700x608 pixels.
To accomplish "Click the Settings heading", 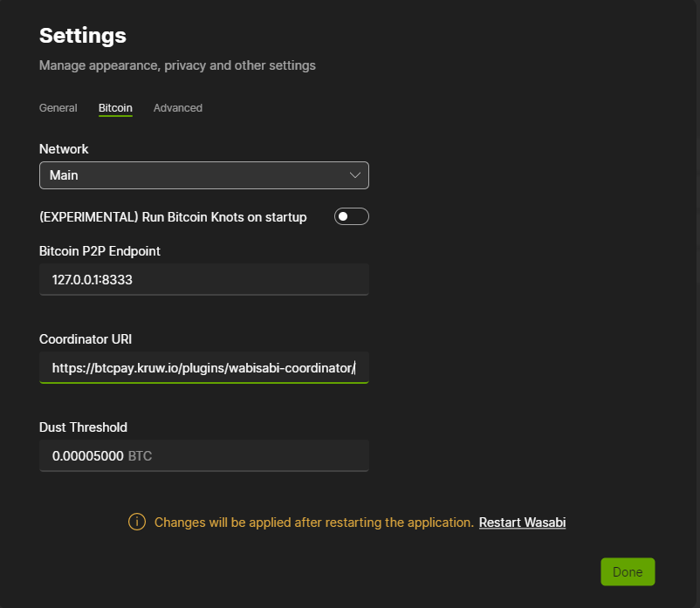I will pos(83,36).
